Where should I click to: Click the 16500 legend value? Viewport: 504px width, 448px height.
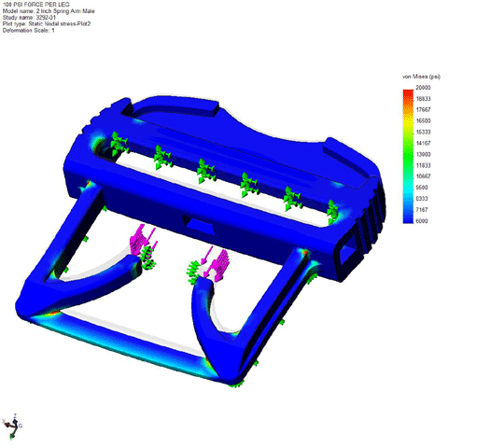pyautogui.click(x=423, y=120)
